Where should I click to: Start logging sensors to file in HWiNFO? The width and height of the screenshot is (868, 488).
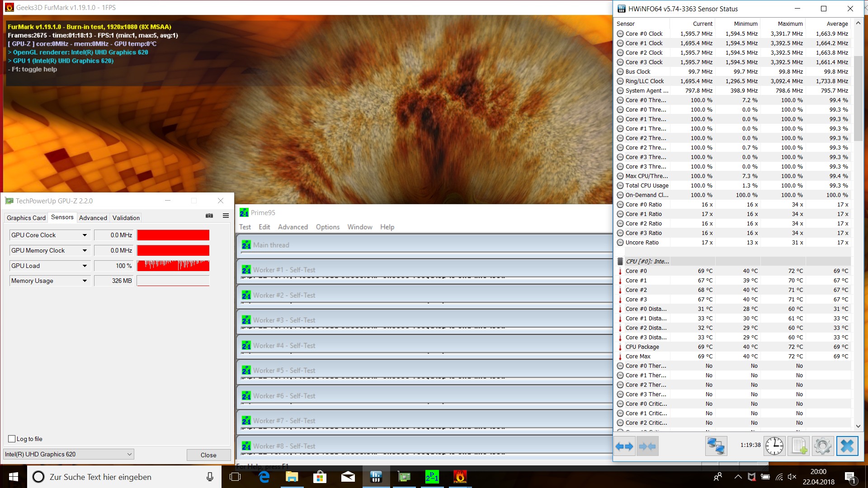[798, 446]
